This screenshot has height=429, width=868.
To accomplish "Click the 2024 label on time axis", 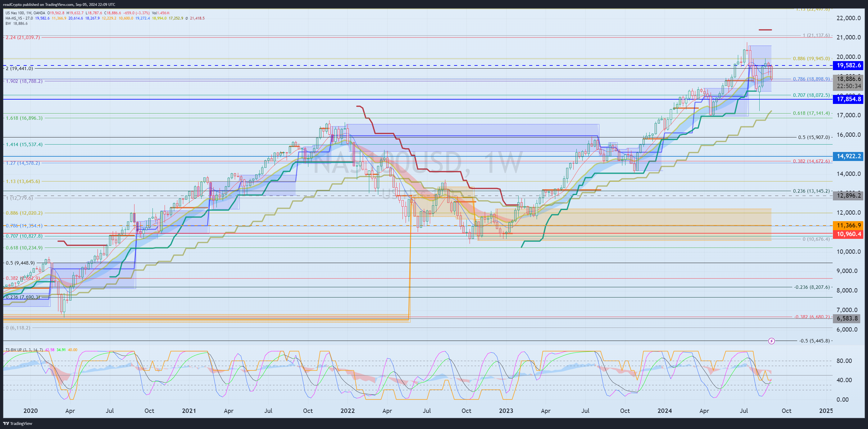I will (x=665, y=410).
